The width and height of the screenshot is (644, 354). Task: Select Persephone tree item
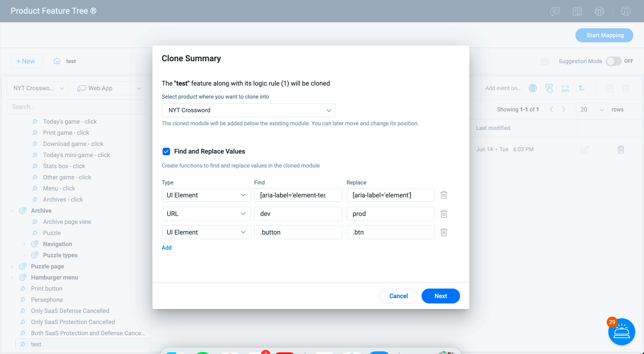(47, 300)
